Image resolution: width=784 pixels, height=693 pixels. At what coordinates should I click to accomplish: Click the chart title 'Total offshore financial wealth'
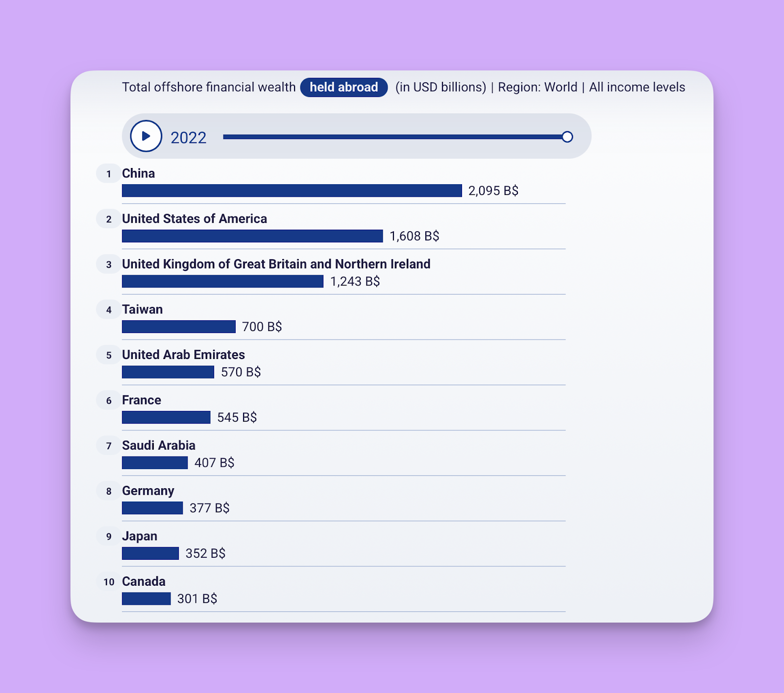click(209, 87)
